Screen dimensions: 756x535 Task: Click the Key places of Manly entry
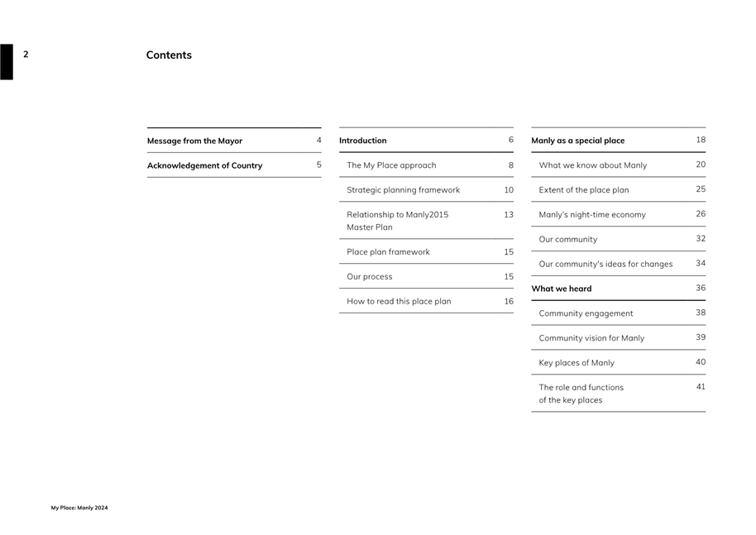(x=577, y=363)
